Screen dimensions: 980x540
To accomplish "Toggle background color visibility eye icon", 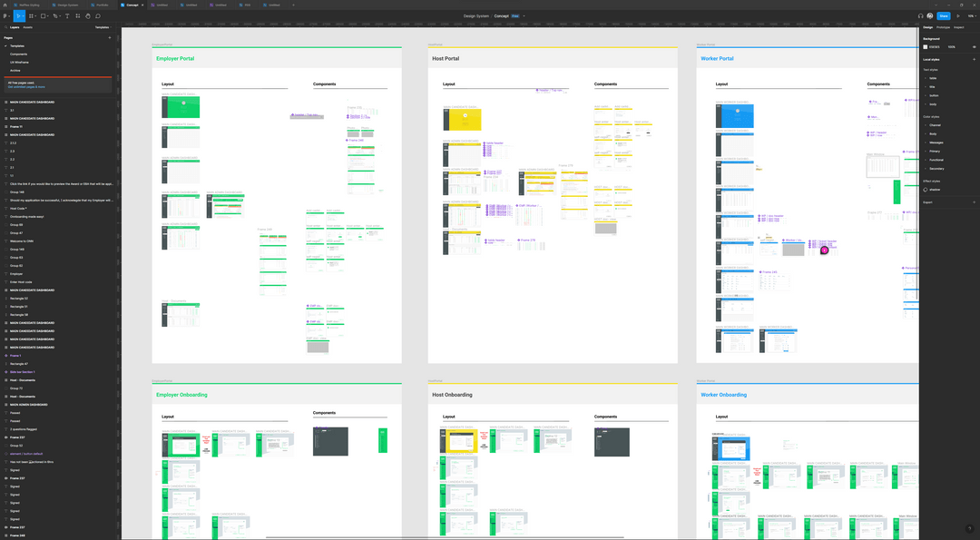I will pos(973,46).
